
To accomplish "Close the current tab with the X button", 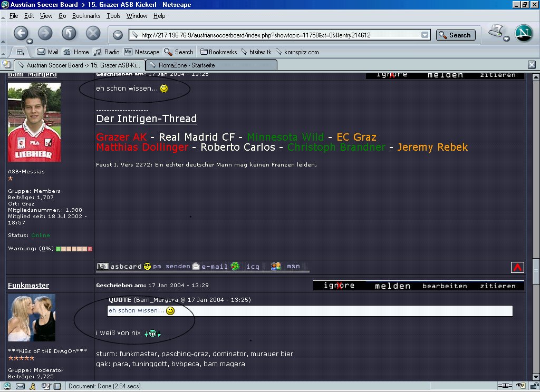I will 532,65.
